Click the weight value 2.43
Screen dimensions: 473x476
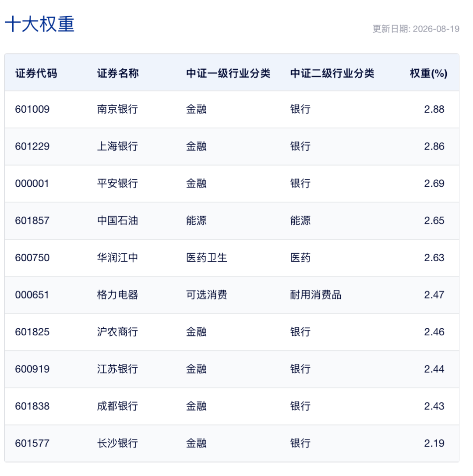pos(434,406)
